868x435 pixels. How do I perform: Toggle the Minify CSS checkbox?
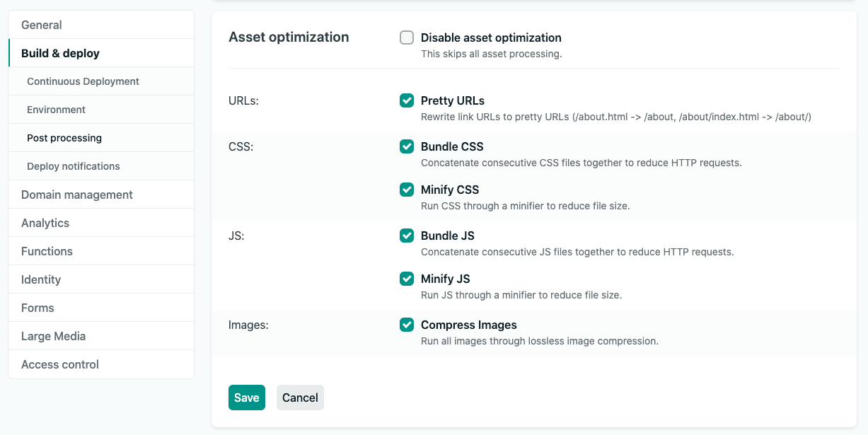407,190
